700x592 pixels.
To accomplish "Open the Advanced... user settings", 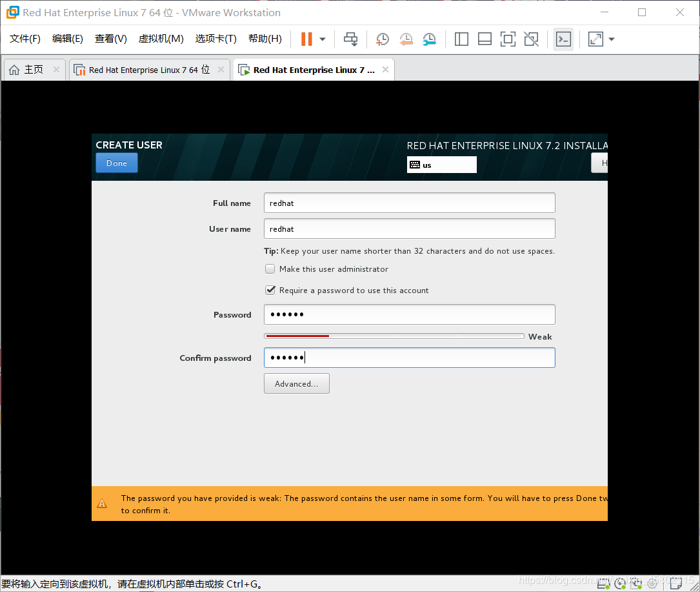I will 296,383.
